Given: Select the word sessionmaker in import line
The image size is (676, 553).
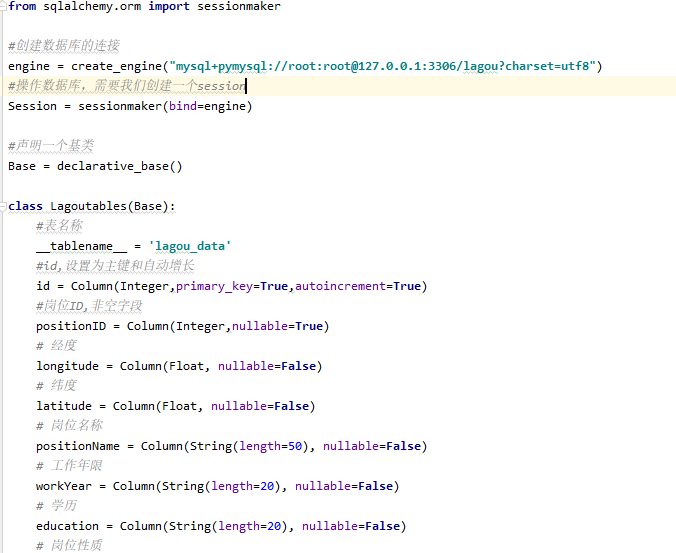Looking at the screenshot, I should point(239,6).
